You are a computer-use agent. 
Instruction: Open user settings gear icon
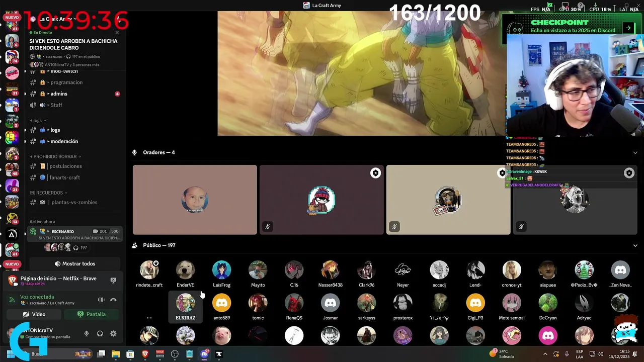tap(113, 333)
